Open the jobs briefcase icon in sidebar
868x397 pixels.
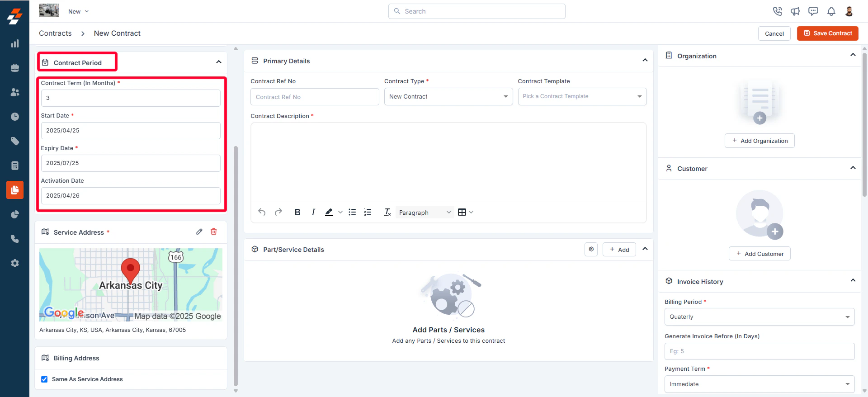point(15,68)
